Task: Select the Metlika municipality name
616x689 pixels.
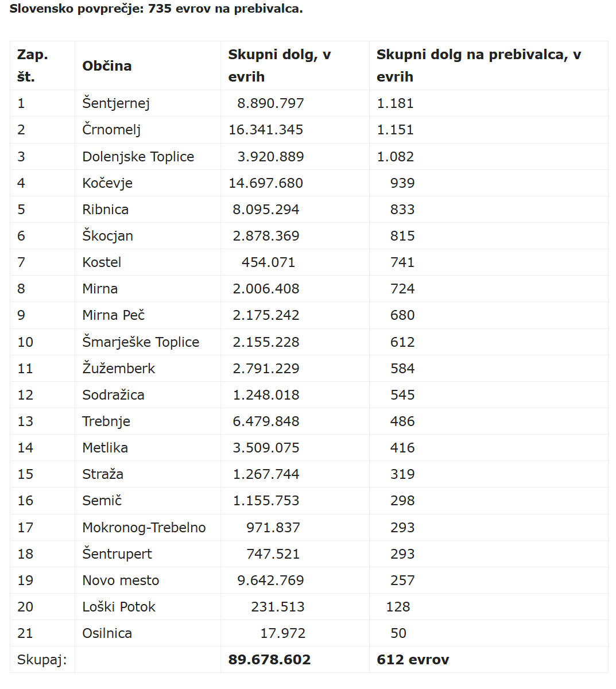Action: [105, 448]
